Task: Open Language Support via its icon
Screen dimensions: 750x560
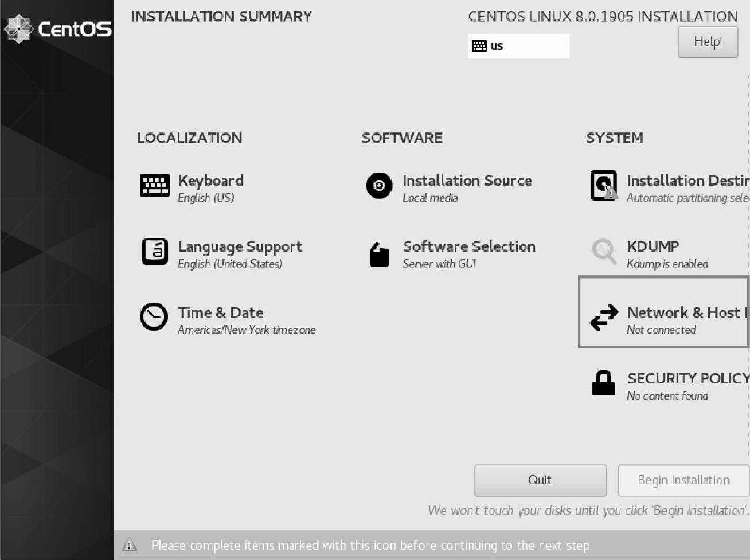Action: coord(155,252)
